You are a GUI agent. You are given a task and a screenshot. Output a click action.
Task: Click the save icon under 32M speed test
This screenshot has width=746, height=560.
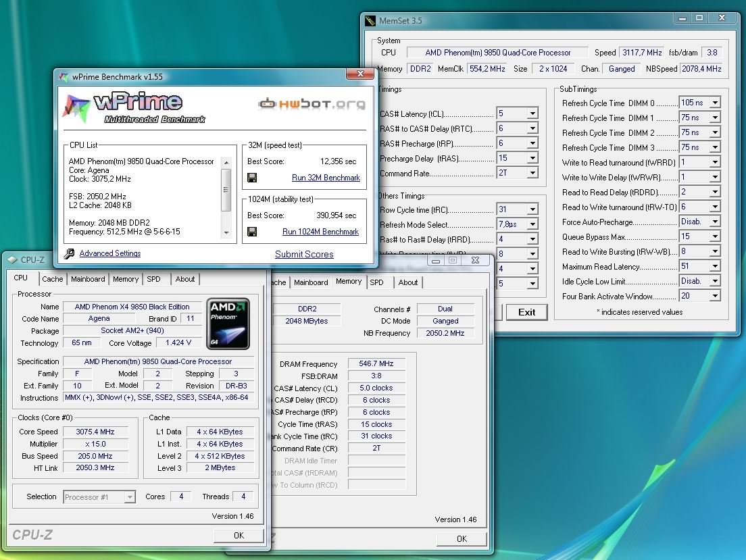(252, 178)
